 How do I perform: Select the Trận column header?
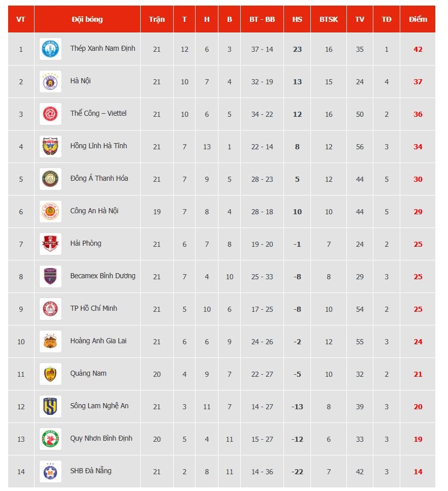(x=156, y=19)
